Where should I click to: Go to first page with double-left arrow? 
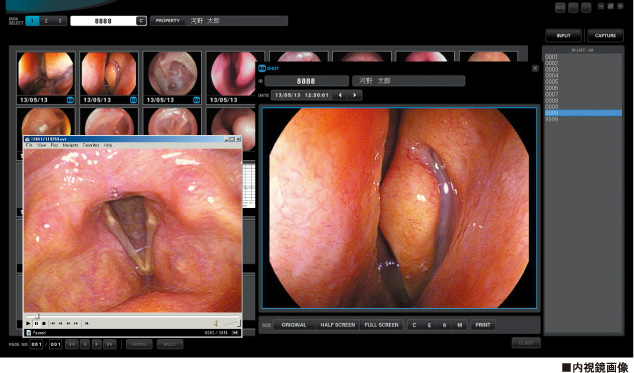pos(72,344)
